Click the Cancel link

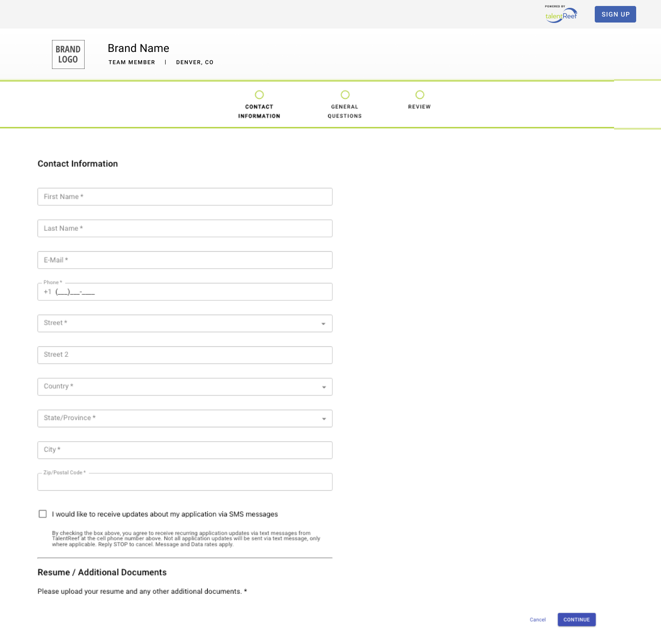pyautogui.click(x=537, y=619)
